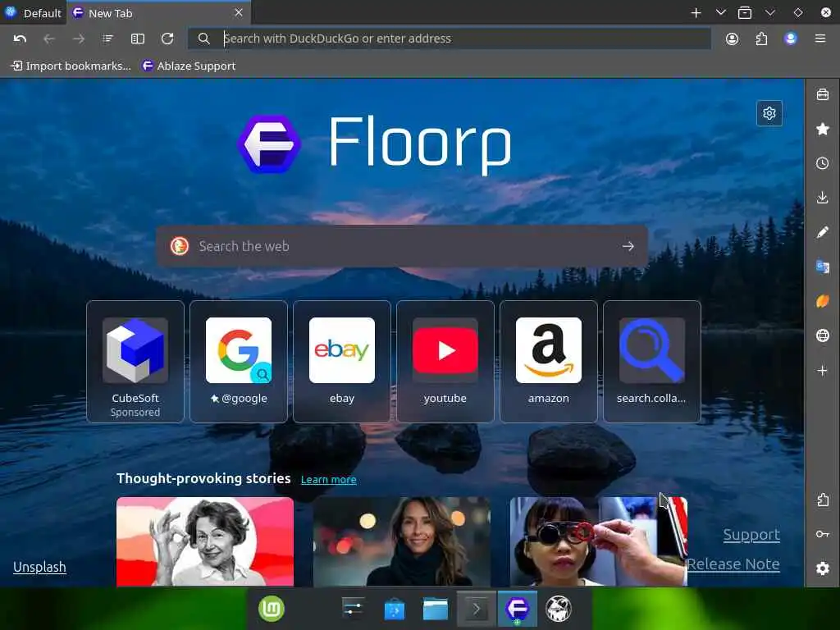Open the window tabs overview icon
The height and width of the screenshot is (630, 840).
point(745,13)
